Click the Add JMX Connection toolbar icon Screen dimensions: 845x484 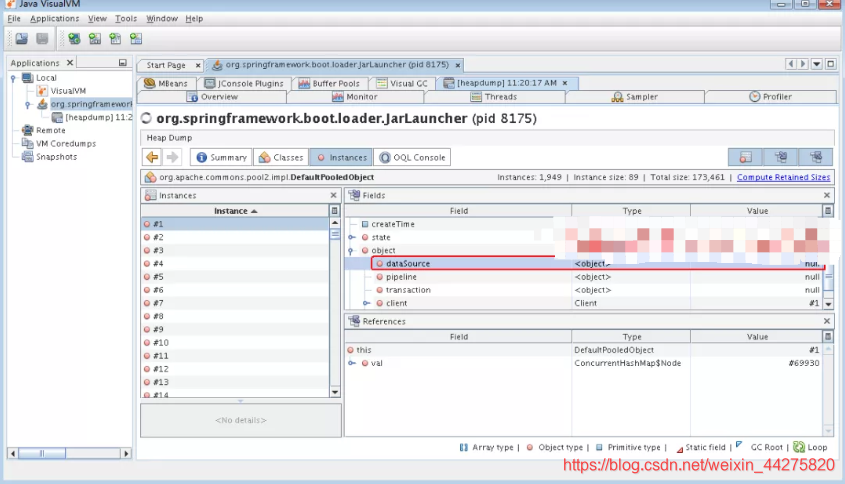point(74,39)
